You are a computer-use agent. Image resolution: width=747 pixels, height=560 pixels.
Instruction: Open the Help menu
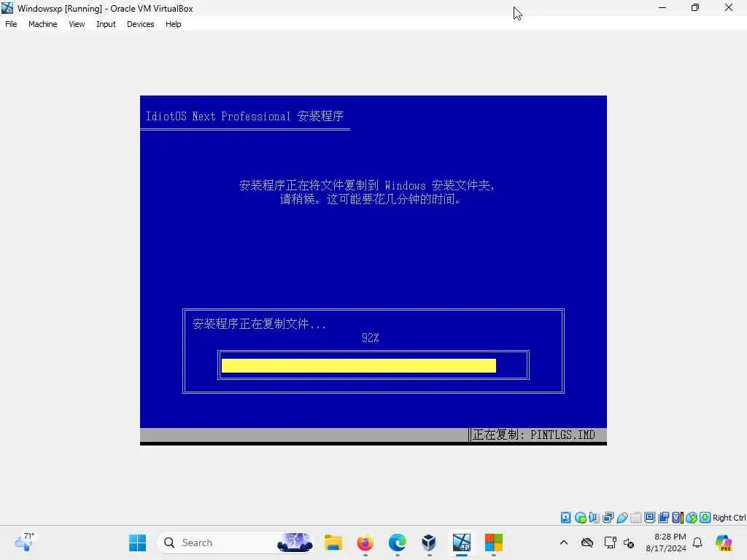tap(173, 24)
